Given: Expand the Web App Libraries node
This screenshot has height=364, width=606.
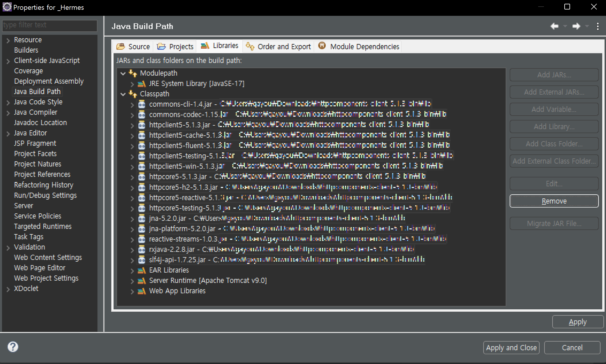Looking at the screenshot, I should [132, 291].
